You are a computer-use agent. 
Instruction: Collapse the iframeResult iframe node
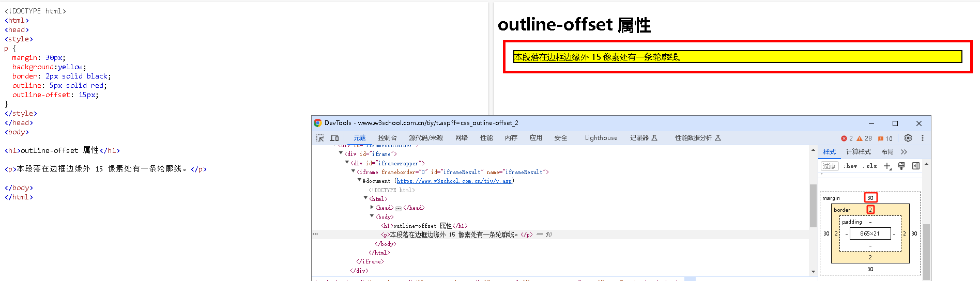(353, 171)
